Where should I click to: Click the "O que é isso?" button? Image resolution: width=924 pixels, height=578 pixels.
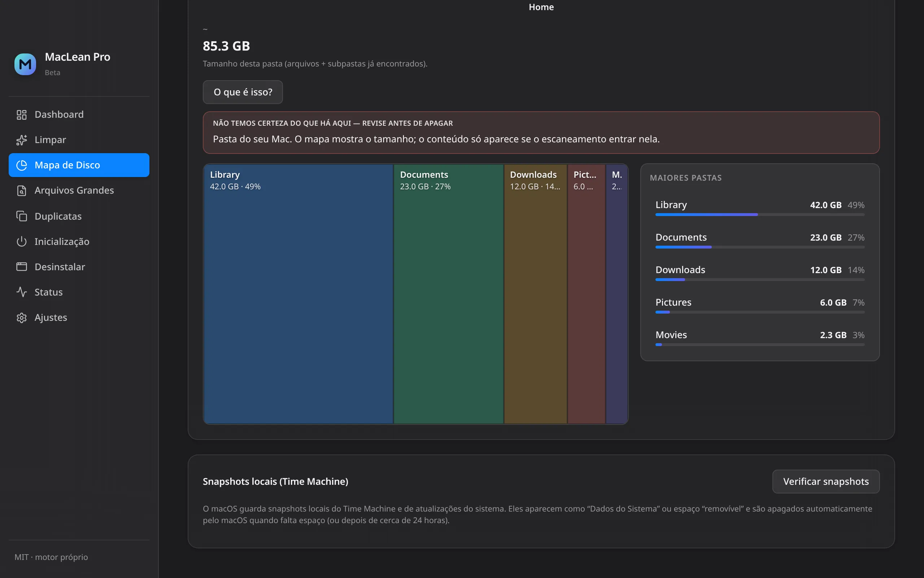tap(243, 92)
